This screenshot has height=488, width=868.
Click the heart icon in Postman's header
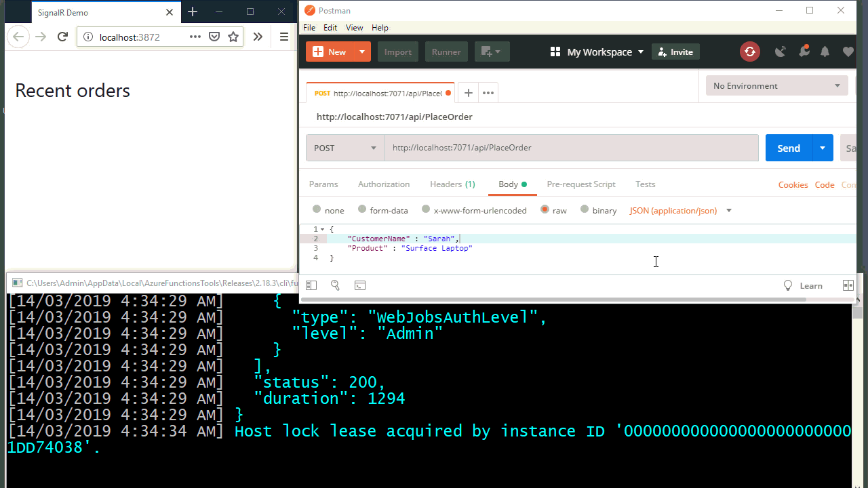click(x=847, y=52)
